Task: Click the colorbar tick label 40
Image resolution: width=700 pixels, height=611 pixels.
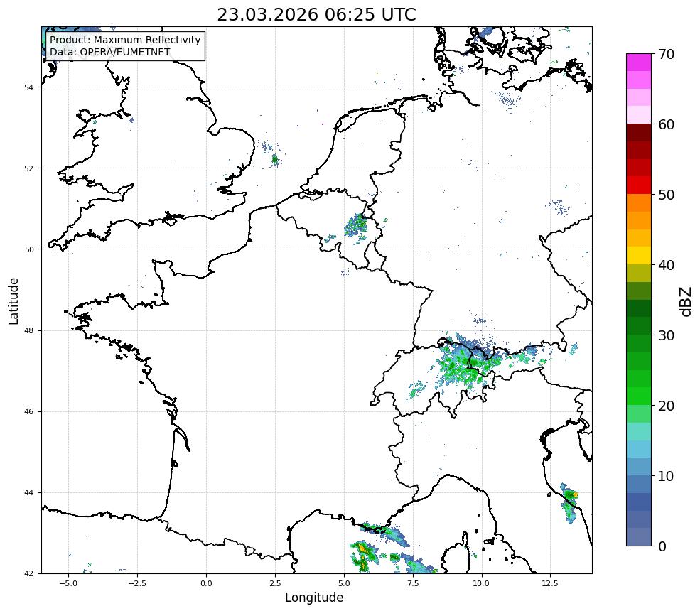Action: [666, 265]
